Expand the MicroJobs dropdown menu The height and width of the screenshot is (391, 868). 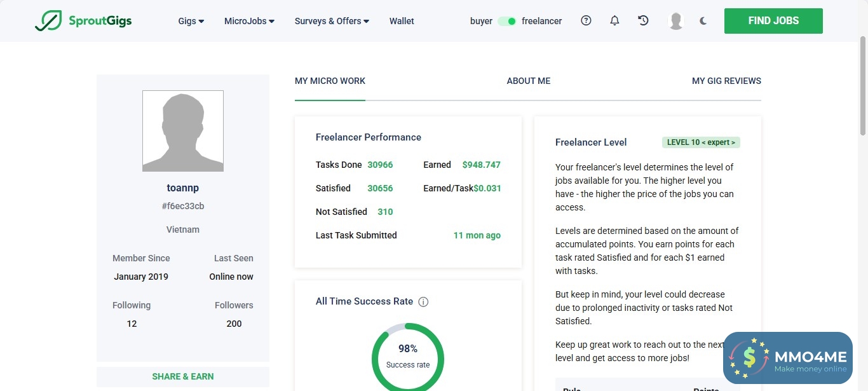click(x=249, y=21)
